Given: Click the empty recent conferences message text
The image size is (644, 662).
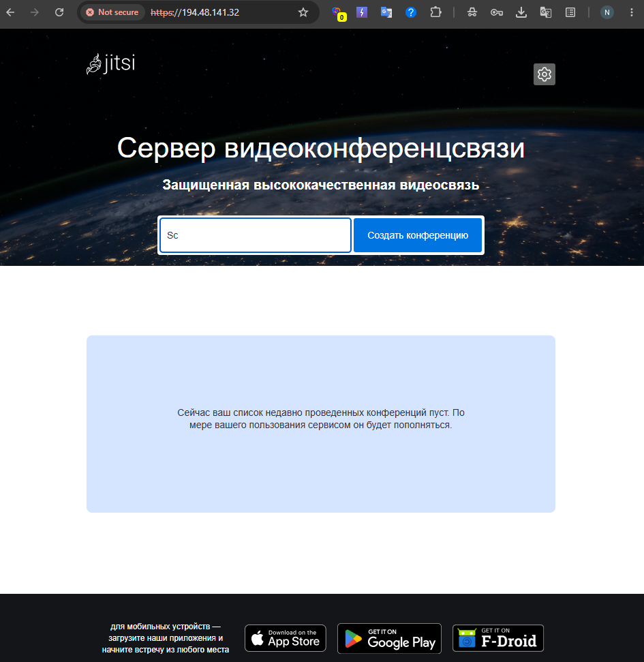Looking at the screenshot, I should pos(321,419).
